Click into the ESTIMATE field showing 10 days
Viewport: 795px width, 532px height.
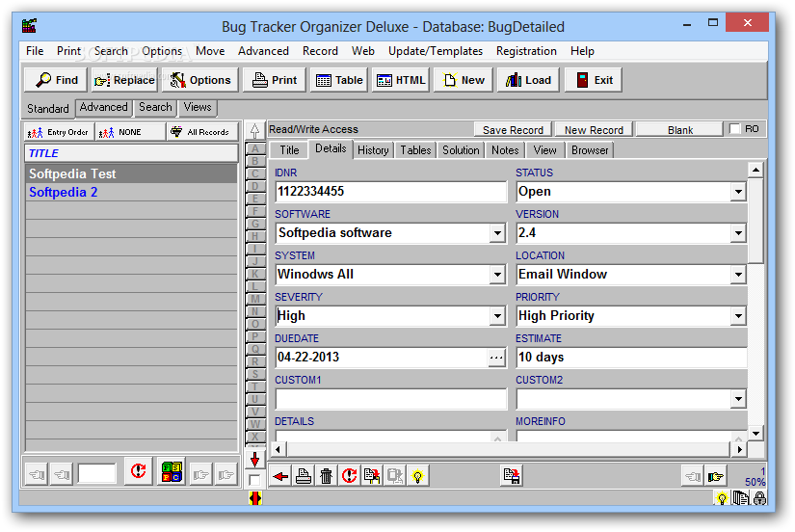(x=631, y=358)
